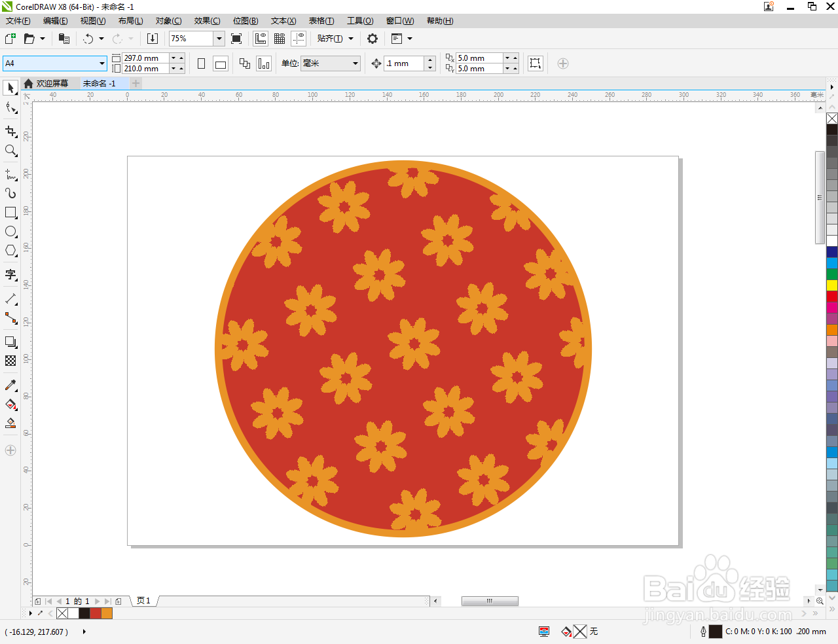Open the 文件(F) menu
The image size is (838, 644).
pos(18,21)
